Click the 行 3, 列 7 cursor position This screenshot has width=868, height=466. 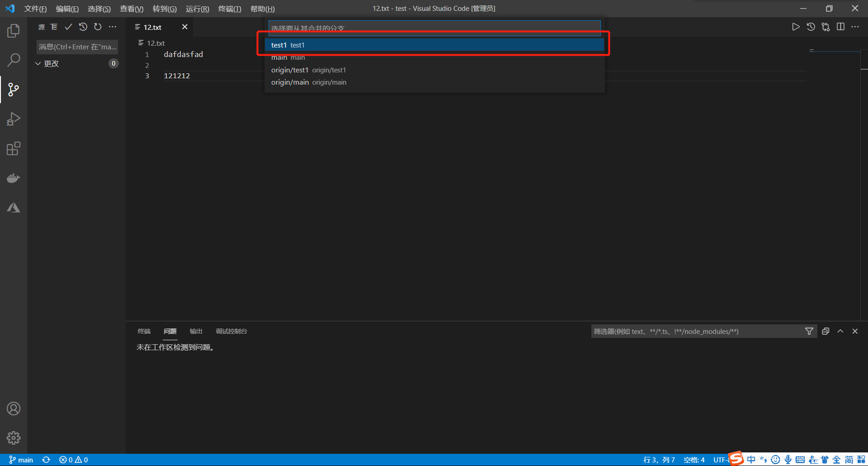(659, 460)
